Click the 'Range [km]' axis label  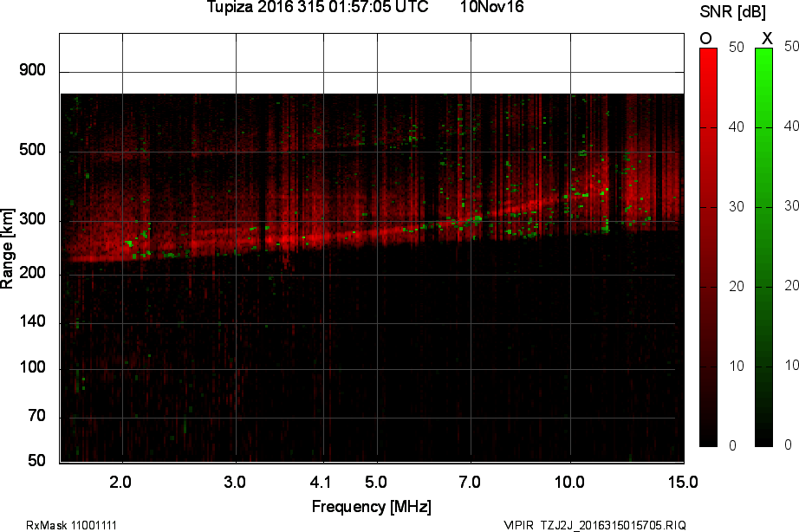pos(7,249)
